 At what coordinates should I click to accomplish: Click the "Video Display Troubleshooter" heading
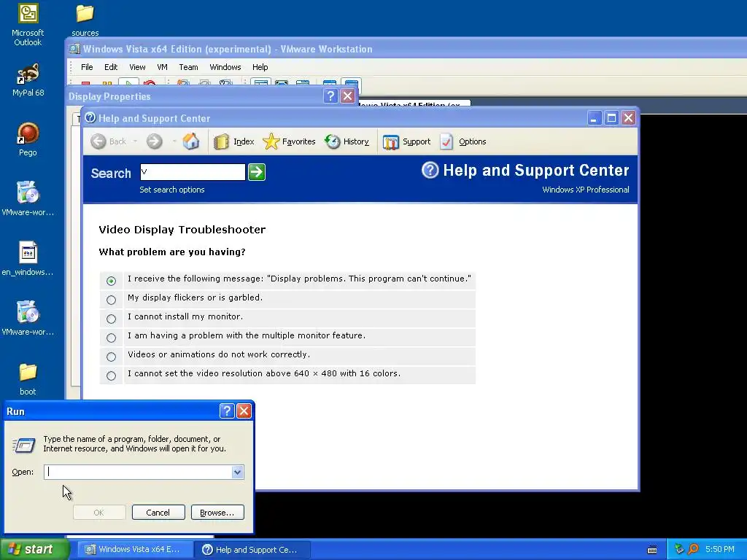coord(182,230)
